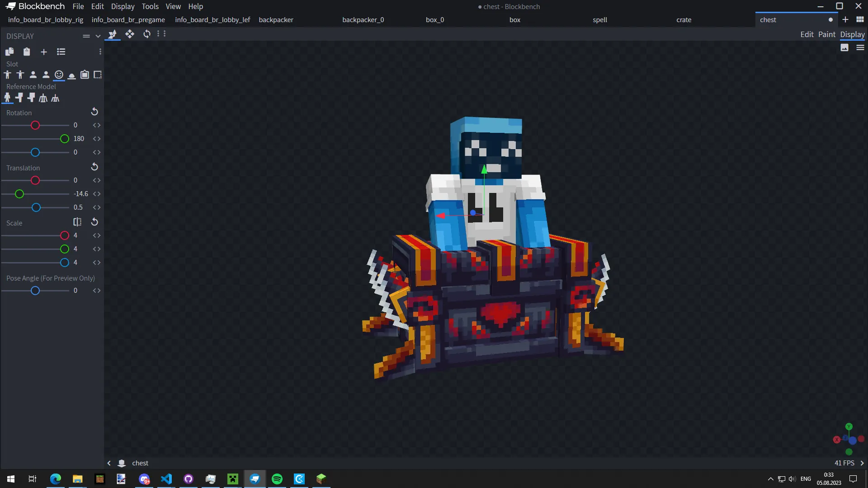Reset the Rotation values
The width and height of the screenshot is (868, 488).
[x=94, y=112]
